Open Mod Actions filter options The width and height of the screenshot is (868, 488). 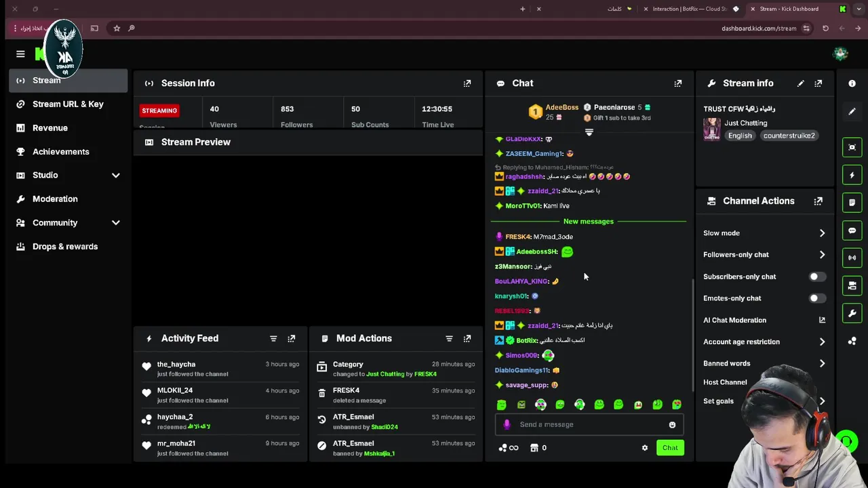[449, 338]
